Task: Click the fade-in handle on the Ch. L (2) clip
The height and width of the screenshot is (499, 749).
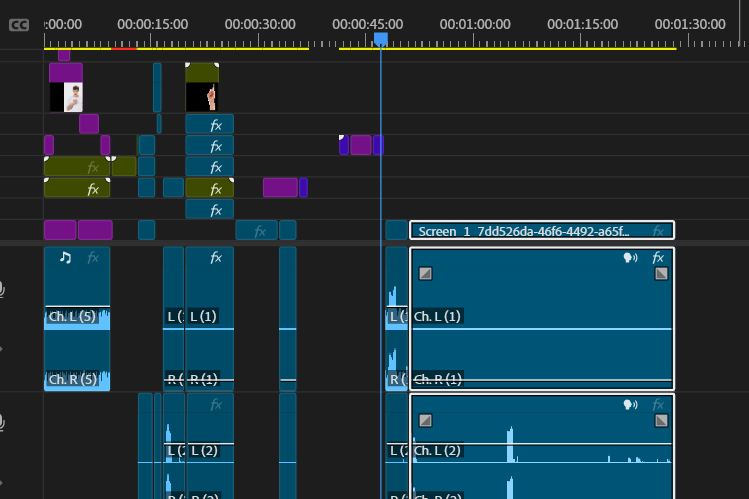Action: [425, 420]
